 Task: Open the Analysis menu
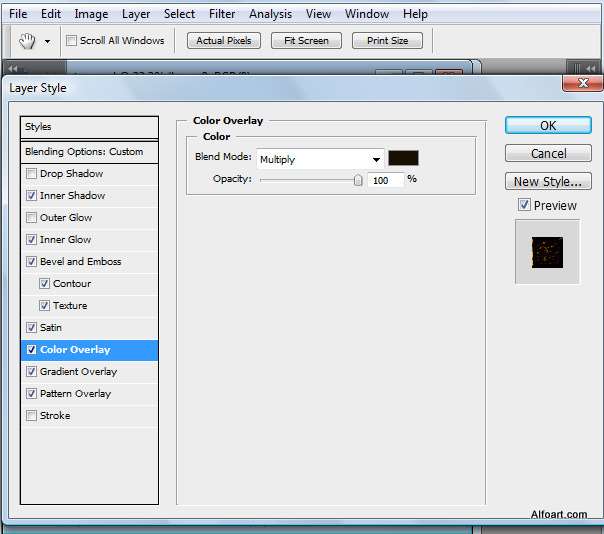pos(270,14)
